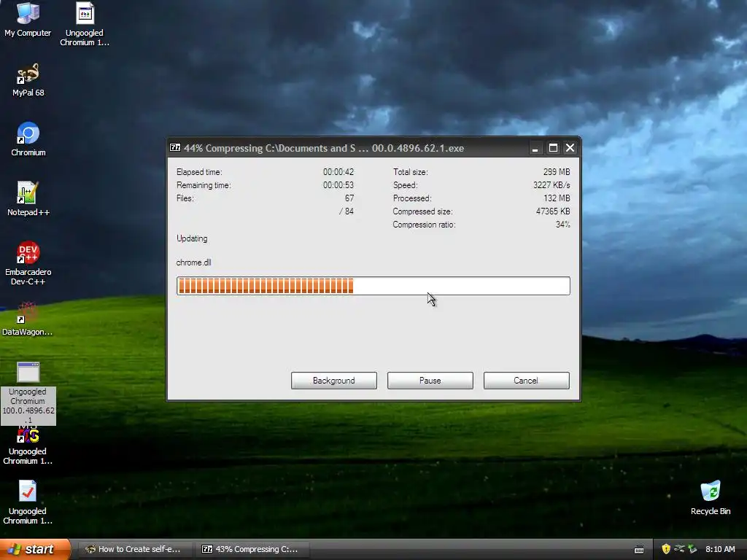
Task: Click the 8:10 AM system clock
Action: (x=720, y=549)
